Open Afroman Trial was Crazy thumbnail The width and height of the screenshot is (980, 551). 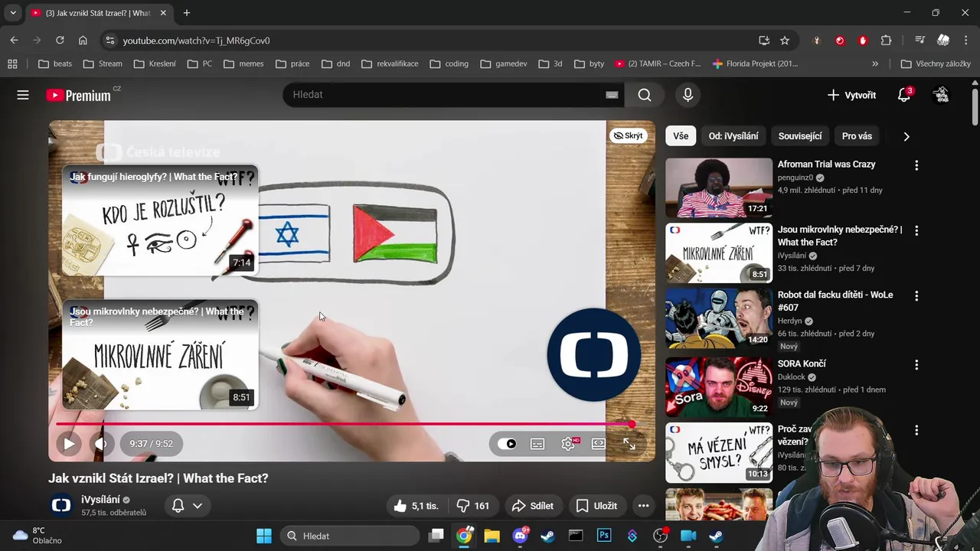coord(719,187)
